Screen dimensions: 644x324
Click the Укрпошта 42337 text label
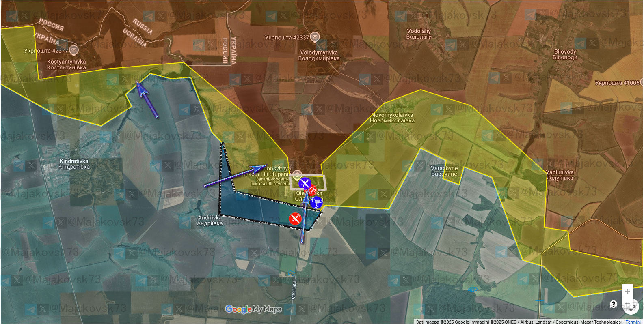287,37
